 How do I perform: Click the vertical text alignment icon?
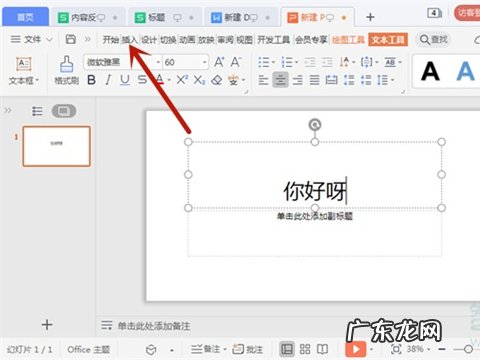(366, 62)
